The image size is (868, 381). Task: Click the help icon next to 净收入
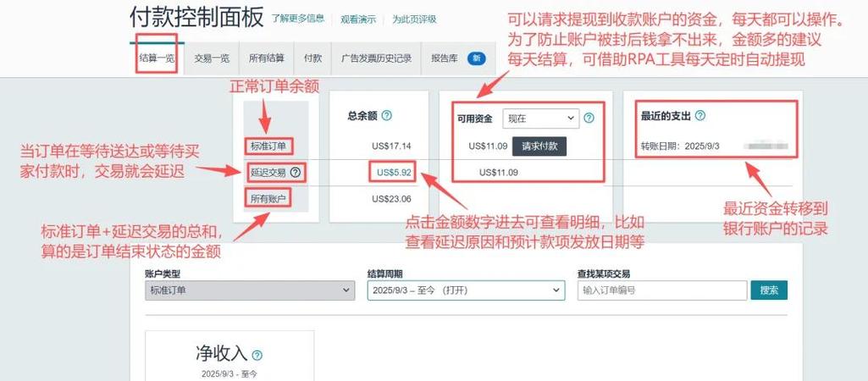(257, 355)
